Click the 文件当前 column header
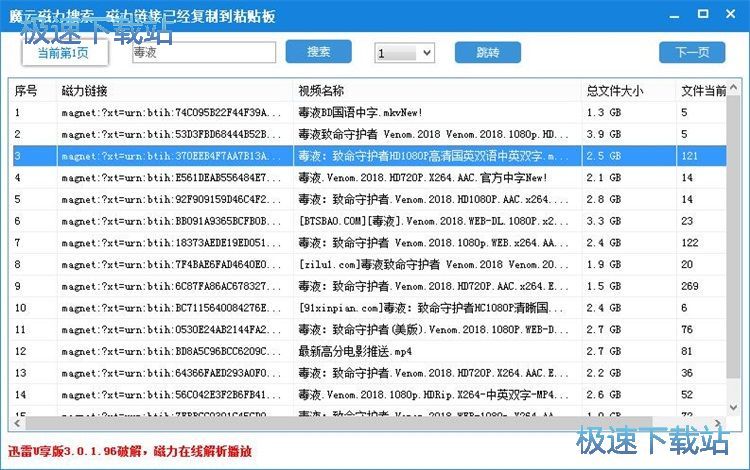 (703, 90)
